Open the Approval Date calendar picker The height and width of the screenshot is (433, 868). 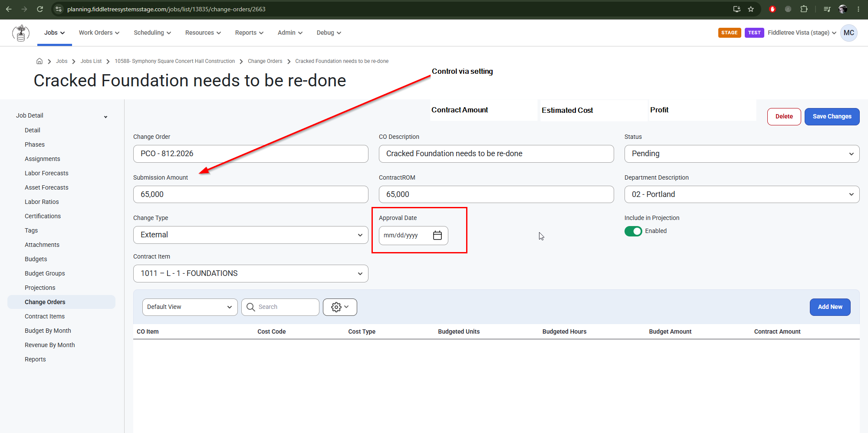coord(437,235)
